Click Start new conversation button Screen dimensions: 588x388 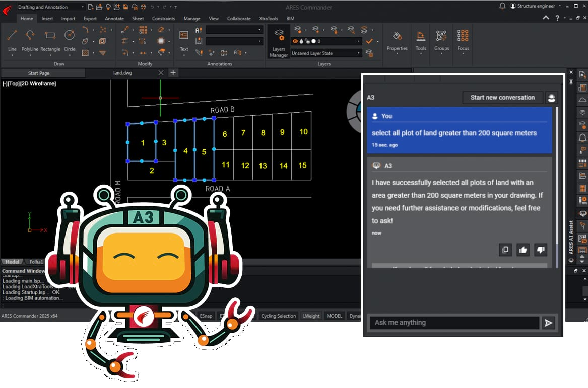pyautogui.click(x=502, y=98)
